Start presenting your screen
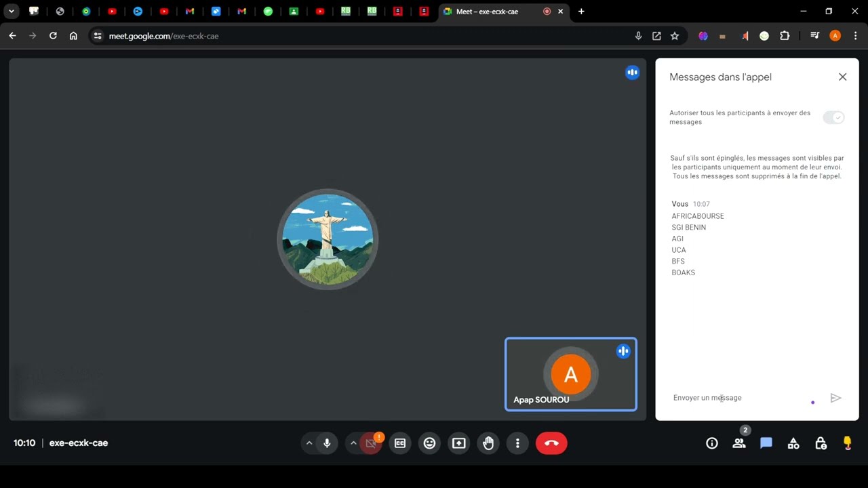868x488 pixels. point(459,443)
